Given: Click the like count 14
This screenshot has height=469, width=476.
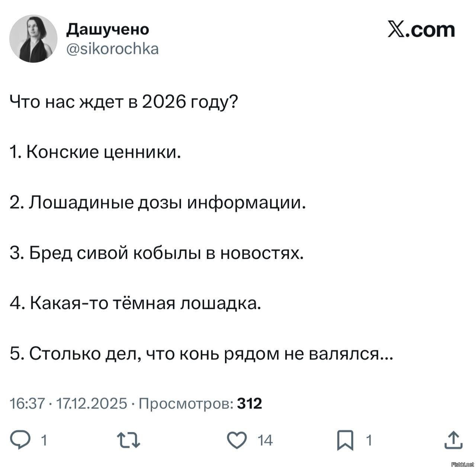Looking at the screenshot, I should 266,441.
